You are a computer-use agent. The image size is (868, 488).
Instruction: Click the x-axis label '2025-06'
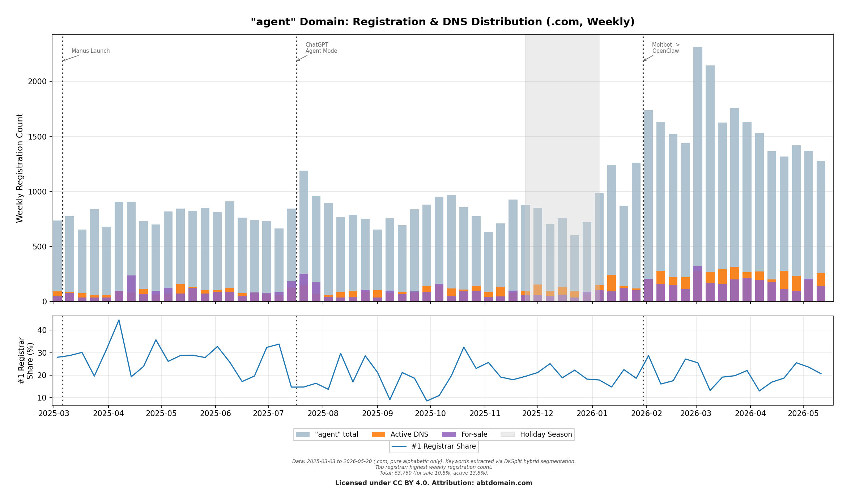(x=216, y=414)
